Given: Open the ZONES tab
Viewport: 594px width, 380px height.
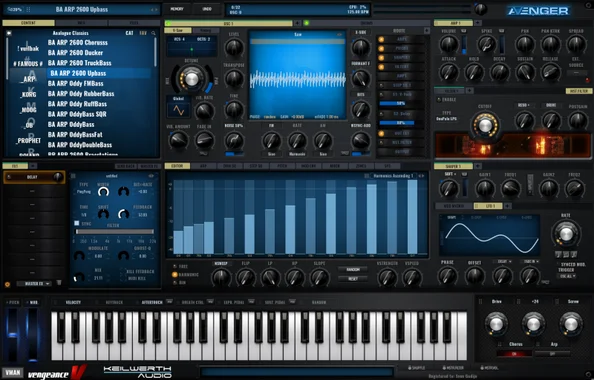Looking at the screenshot, I should click(361, 166).
